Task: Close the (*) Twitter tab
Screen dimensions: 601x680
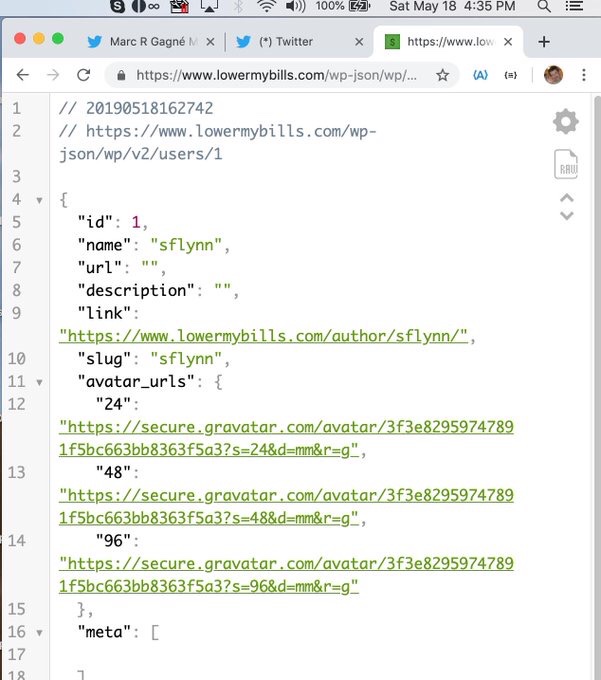Action: 359,42
